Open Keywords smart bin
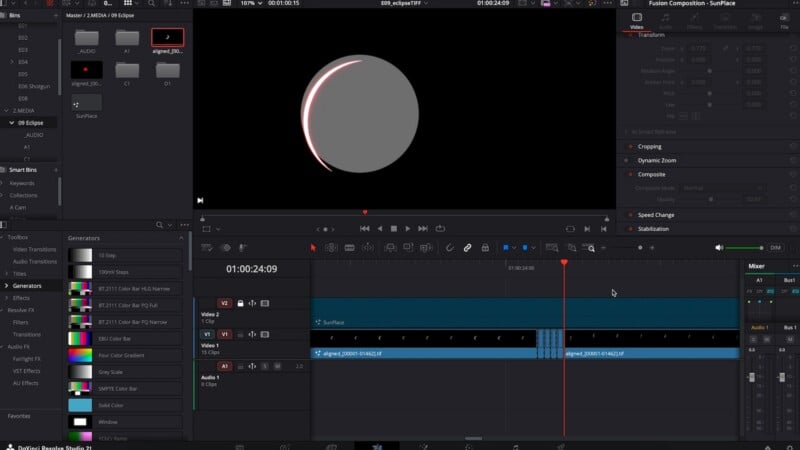Screen dimensions: 800x450 [x=22, y=183]
